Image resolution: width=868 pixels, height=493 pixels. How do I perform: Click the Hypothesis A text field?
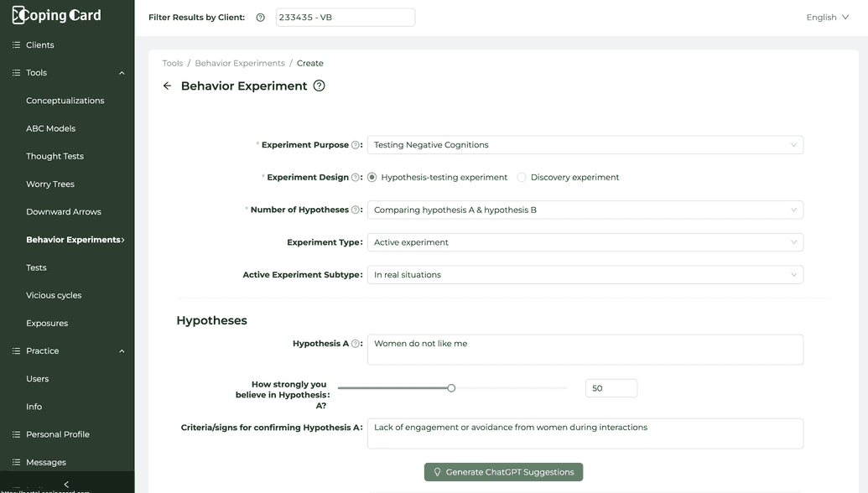585,350
